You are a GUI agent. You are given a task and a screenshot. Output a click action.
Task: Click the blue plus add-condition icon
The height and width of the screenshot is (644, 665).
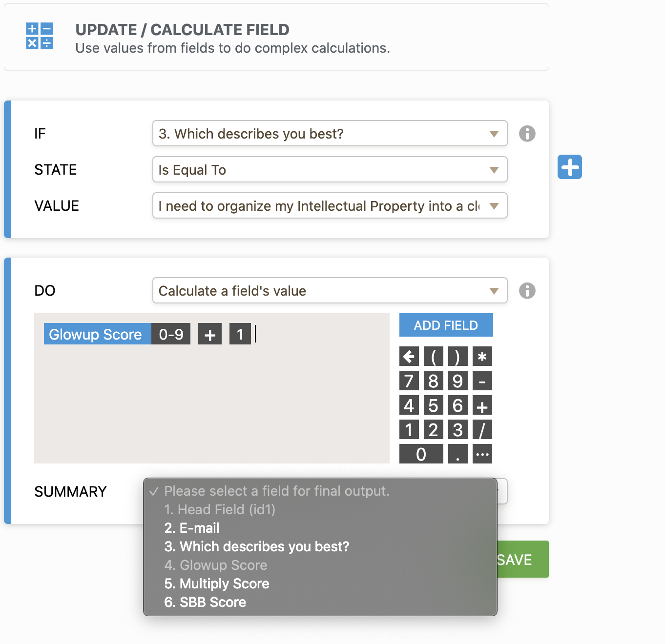click(569, 167)
